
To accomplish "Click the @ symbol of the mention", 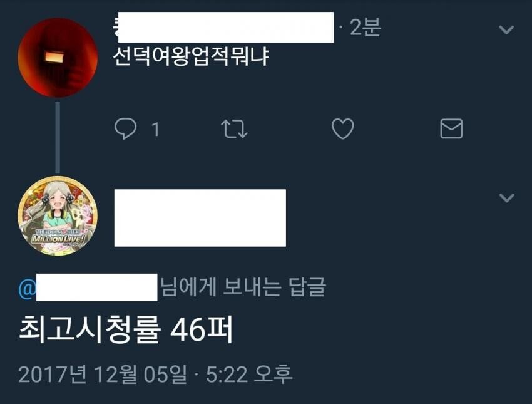I will click(x=27, y=289).
